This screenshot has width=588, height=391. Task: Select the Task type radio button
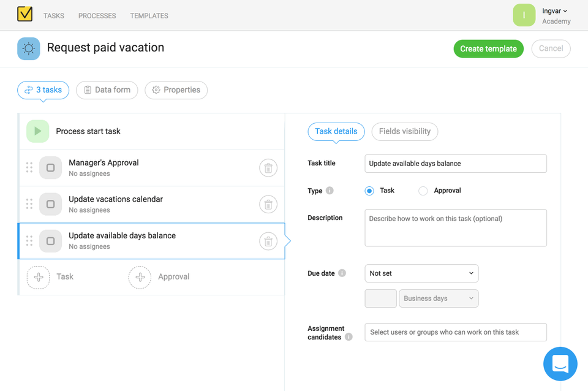(369, 191)
